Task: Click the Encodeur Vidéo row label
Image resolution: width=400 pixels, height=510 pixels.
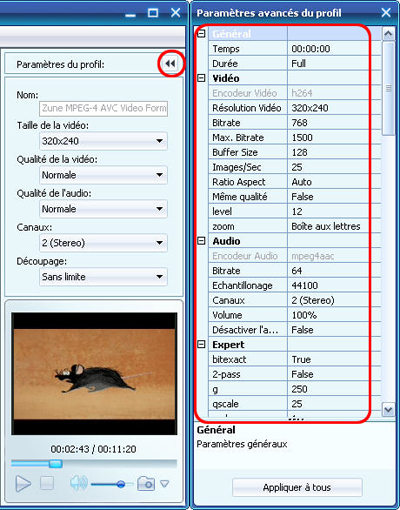Action: point(245,93)
